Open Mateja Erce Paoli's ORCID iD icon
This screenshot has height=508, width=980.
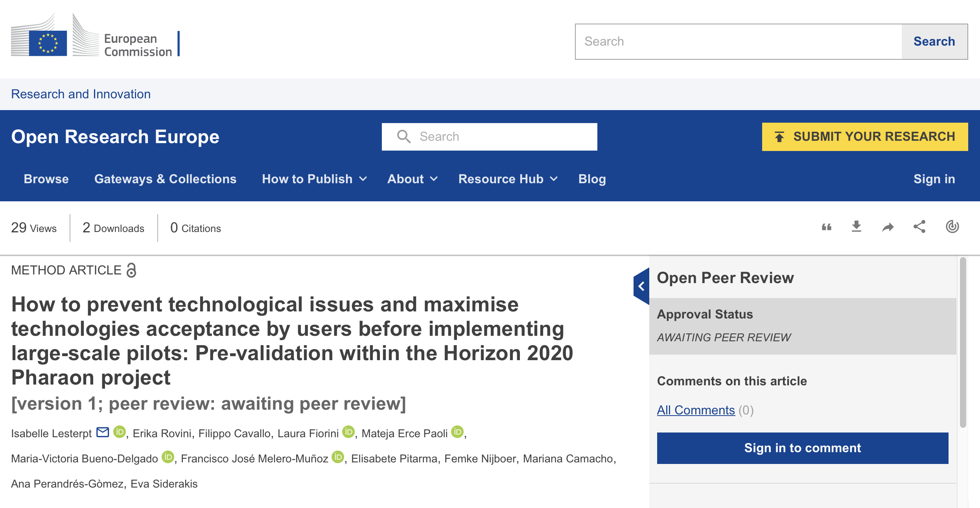[457, 432]
